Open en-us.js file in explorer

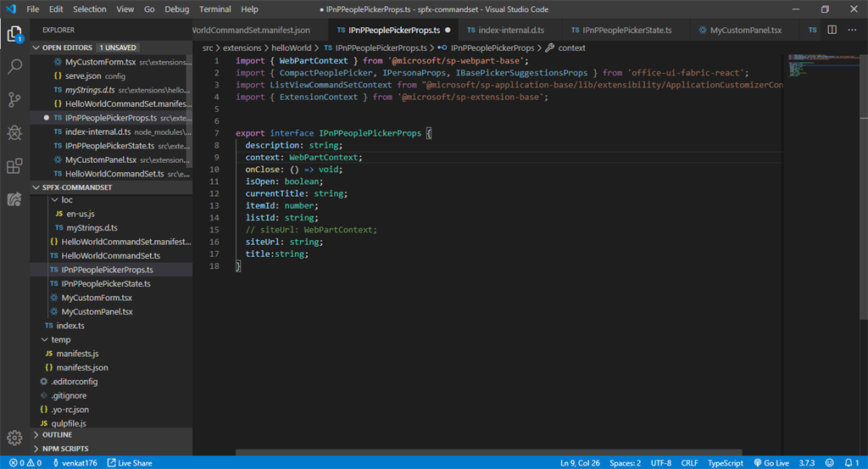[x=111, y=214]
